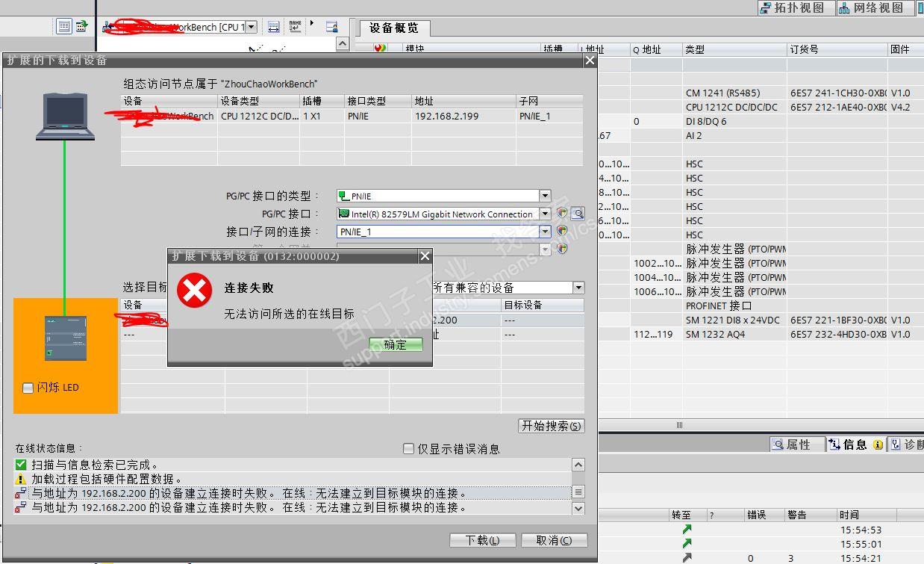This screenshot has width=924, height=564.
Task: Click the zoom-fit arrows toolbar icon
Action: [273, 26]
